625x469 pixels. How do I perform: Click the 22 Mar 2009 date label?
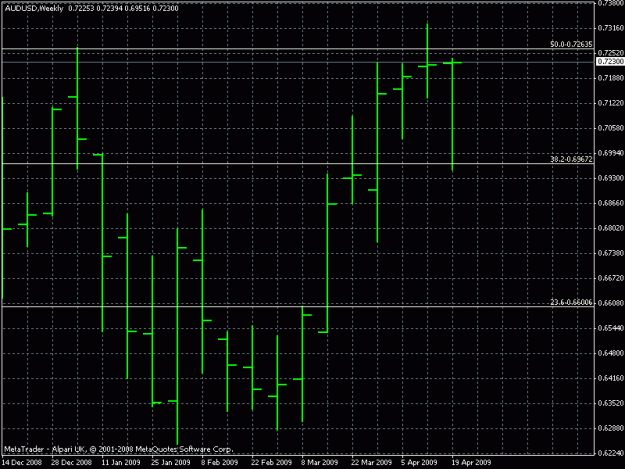pos(371,462)
